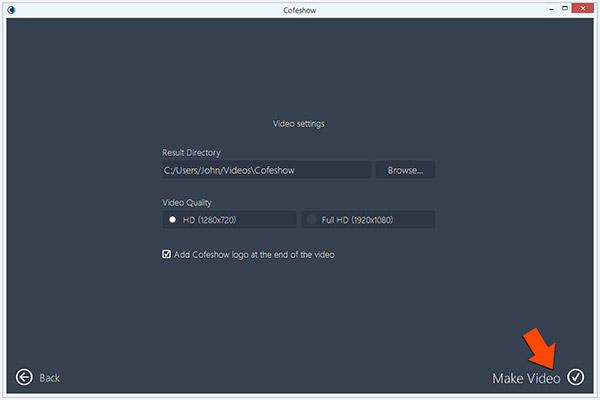
Task: Click the Result Directory path field
Action: [267, 170]
